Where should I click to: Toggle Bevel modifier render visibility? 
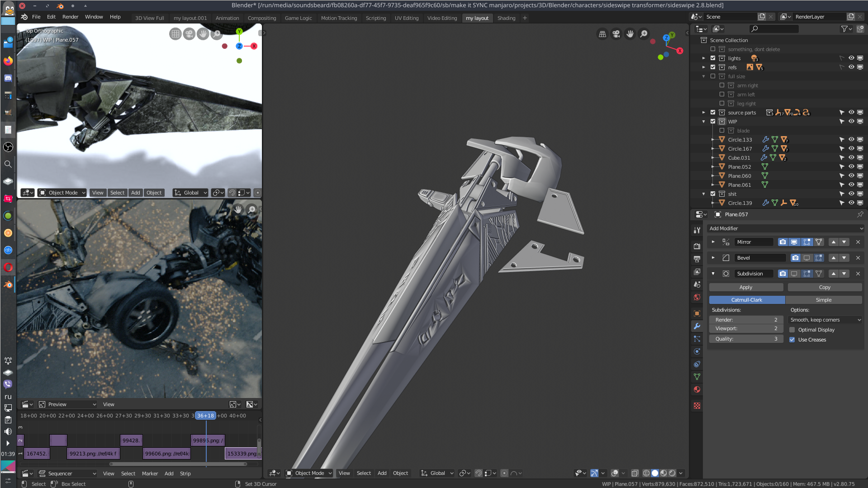tap(795, 258)
